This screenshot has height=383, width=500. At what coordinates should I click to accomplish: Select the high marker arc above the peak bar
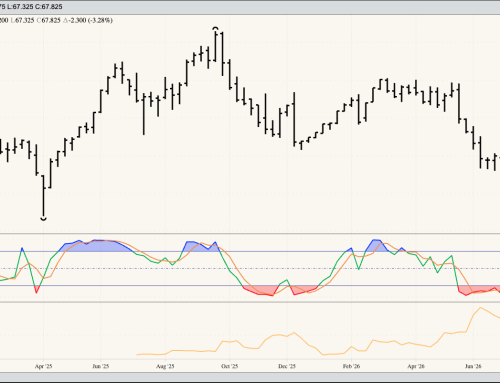(x=216, y=28)
